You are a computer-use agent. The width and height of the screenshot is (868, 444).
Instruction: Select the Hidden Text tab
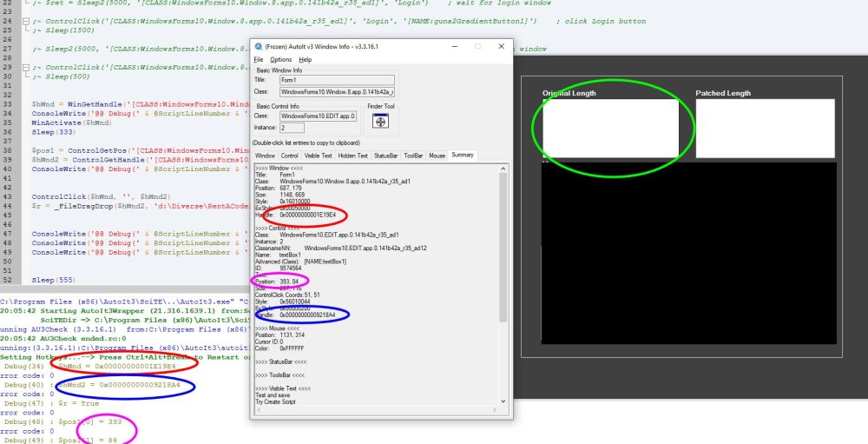(353, 156)
